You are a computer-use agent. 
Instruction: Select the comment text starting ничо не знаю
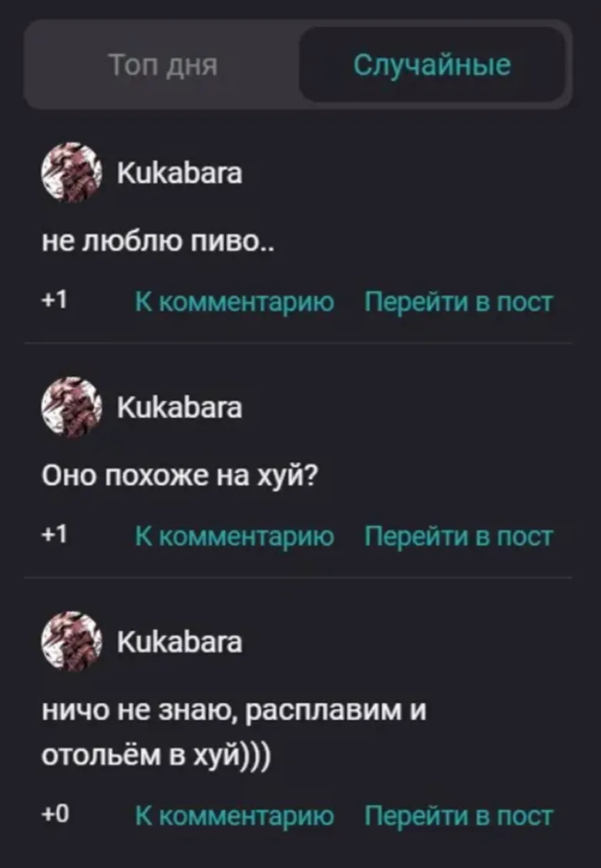[x=233, y=732]
